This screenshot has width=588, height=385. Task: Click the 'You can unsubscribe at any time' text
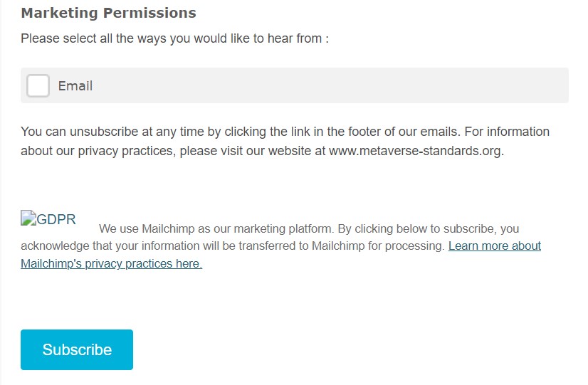point(107,132)
